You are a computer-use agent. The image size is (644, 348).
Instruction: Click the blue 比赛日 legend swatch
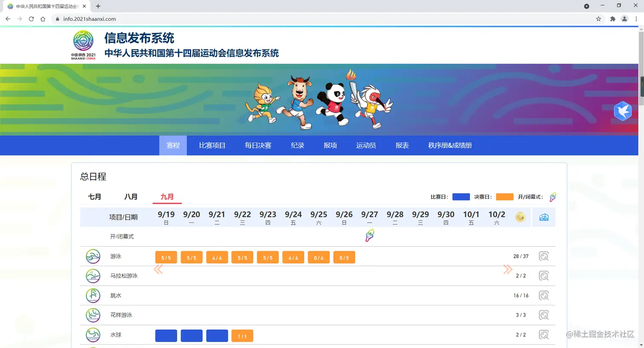[x=461, y=197]
